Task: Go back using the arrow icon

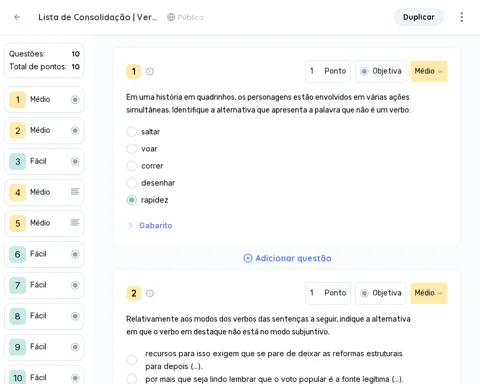Action: (x=17, y=17)
